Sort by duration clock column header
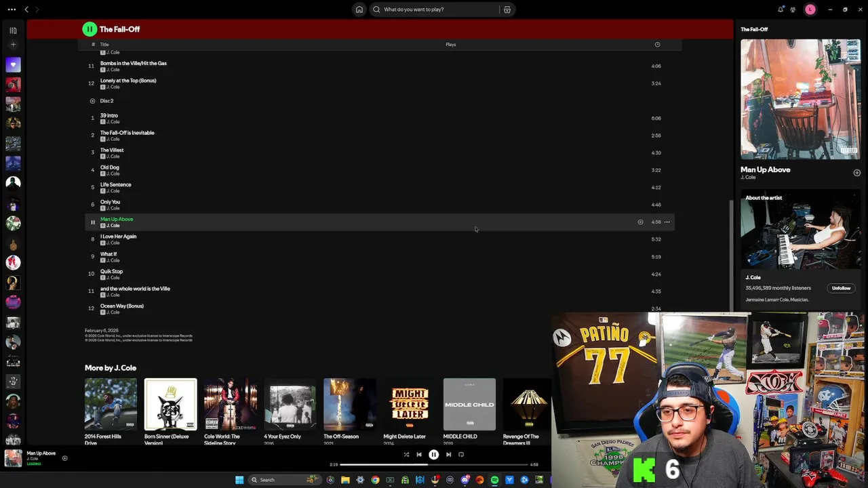The height and width of the screenshot is (488, 868). coord(657,45)
